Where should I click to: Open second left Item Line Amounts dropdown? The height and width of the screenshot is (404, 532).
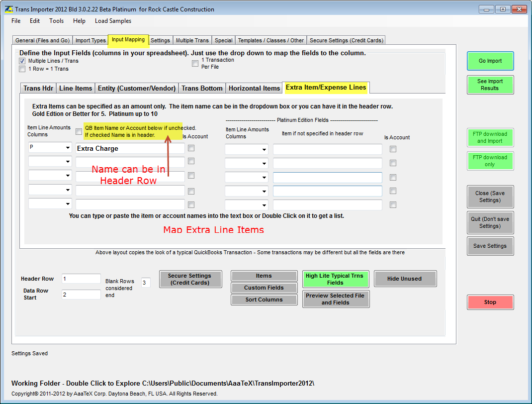click(x=68, y=162)
